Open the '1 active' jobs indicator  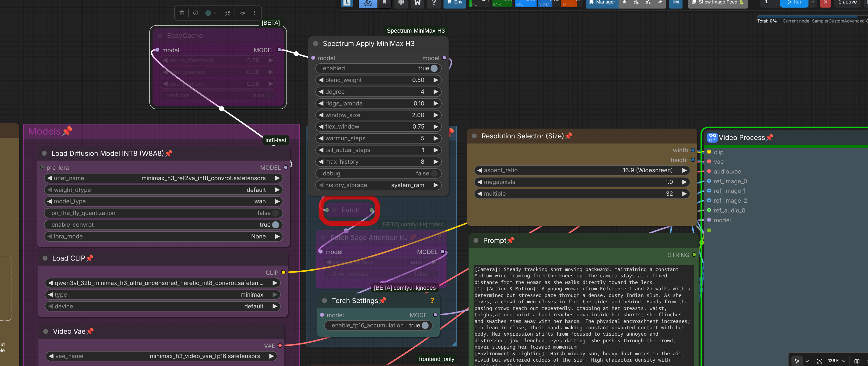847,3
